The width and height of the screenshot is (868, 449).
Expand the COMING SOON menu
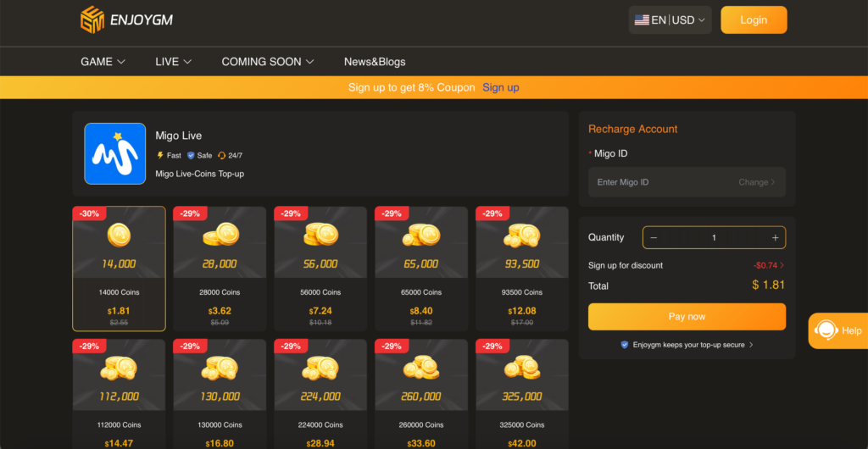click(x=268, y=62)
